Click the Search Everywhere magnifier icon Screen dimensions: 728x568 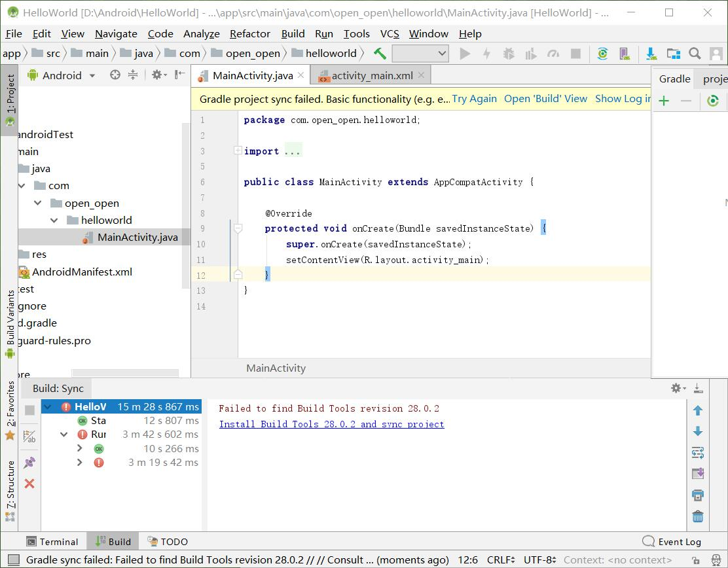point(695,54)
